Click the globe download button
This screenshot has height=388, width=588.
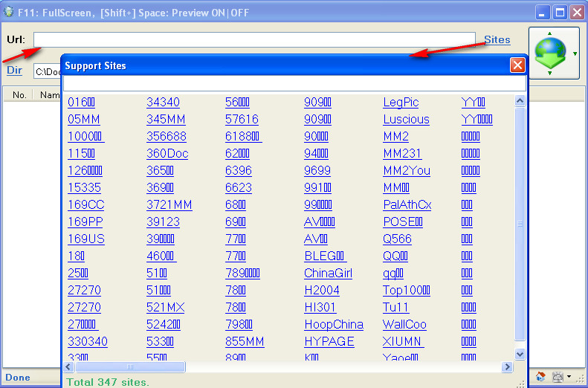pos(549,53)
